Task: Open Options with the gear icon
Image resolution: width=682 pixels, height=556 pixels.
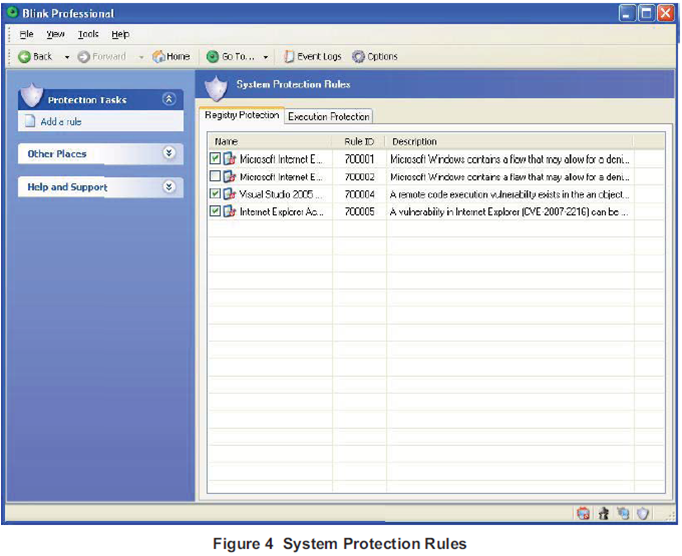Action: [x=374, y=57]
